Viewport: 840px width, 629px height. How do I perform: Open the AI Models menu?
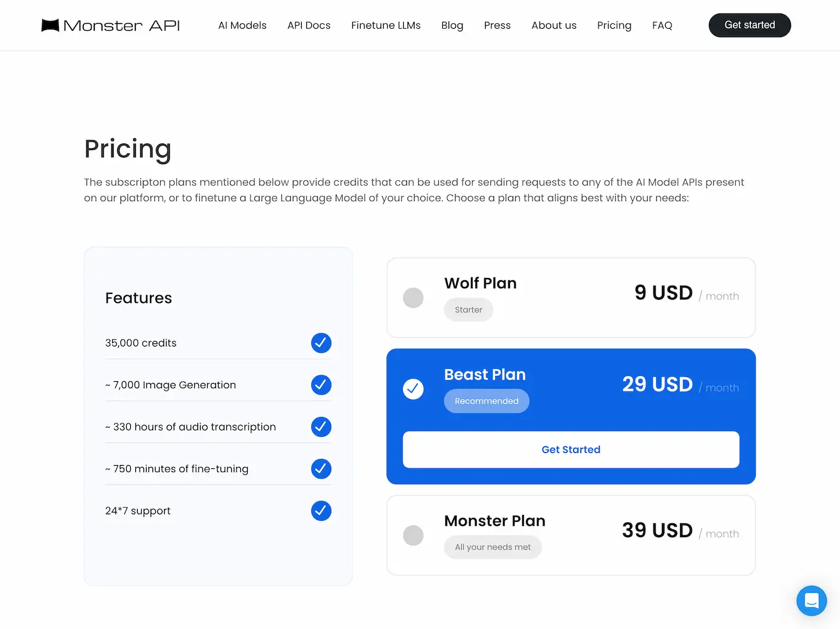pos(242,25)
